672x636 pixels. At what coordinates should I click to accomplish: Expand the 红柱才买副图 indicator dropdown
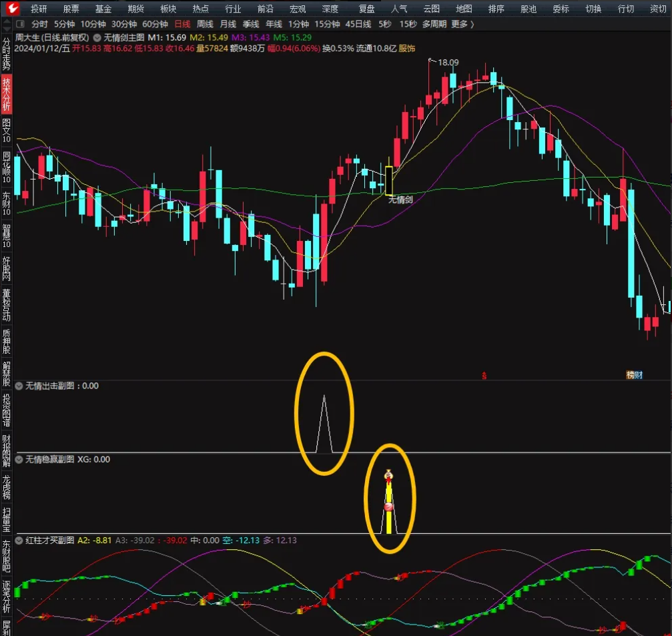(19, 540)
